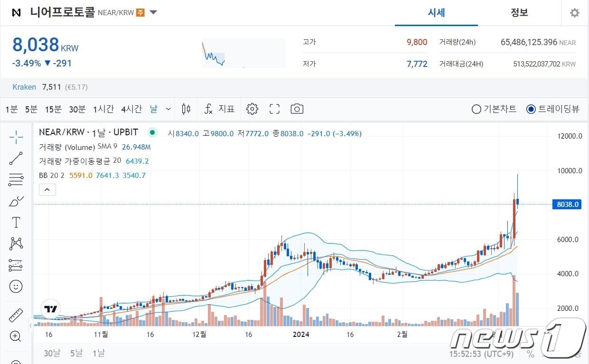Collapse the indicator legend panel
This screenshot has height=364, width=589.
click(47, 189)
